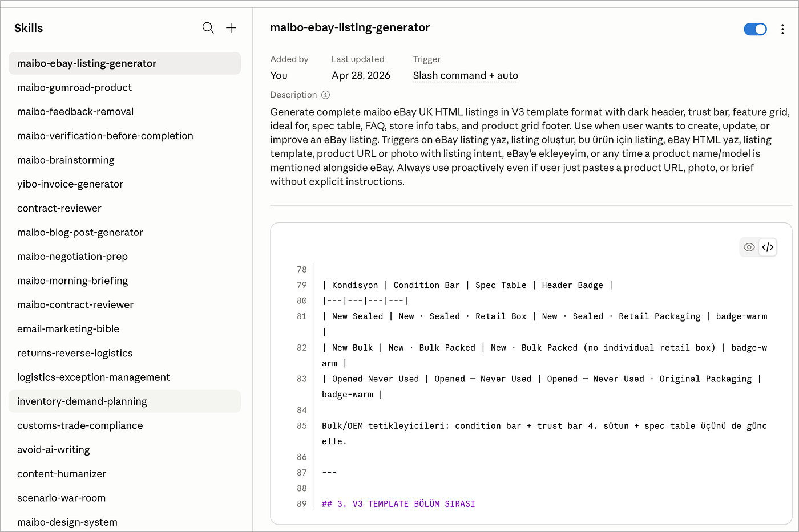Select maibo-blog-post-generator skill
Image resolution: width=799 pixels, height=532 pixels.
pos(124,232)
